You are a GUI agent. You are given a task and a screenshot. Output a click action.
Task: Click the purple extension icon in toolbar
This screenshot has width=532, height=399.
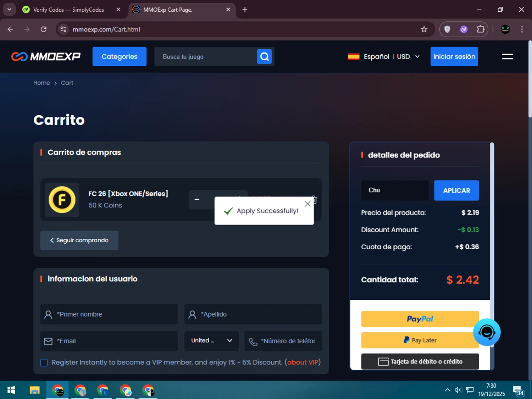pyautogui.click(x=464, y=29)
